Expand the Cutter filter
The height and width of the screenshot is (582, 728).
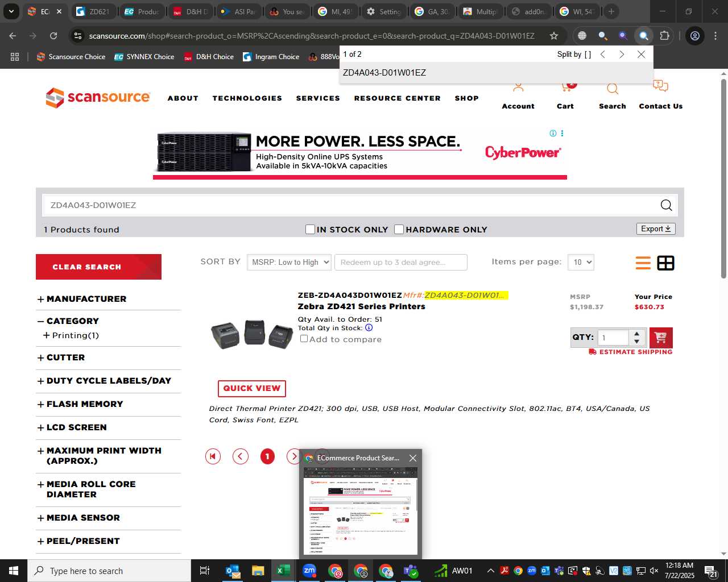click(40, 357)
